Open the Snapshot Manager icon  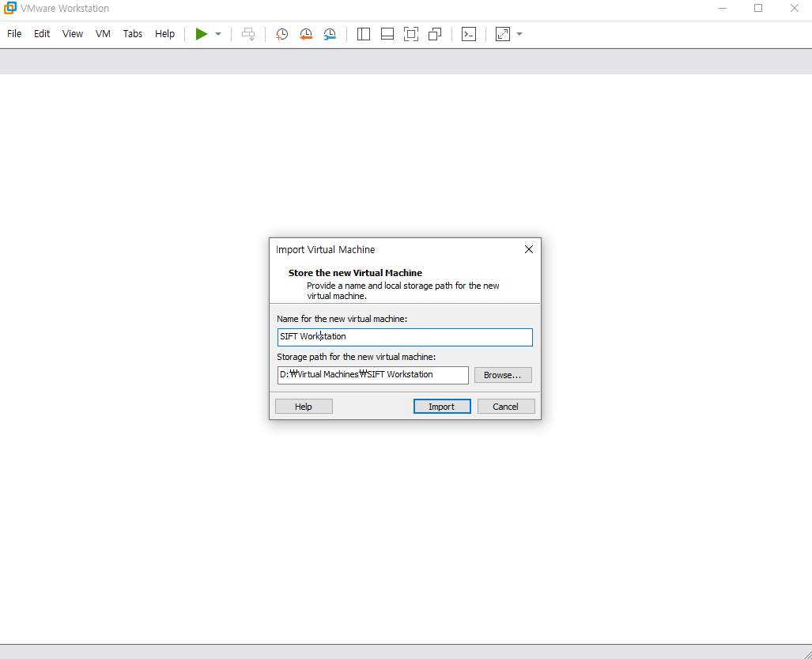(x=330, y=34)
